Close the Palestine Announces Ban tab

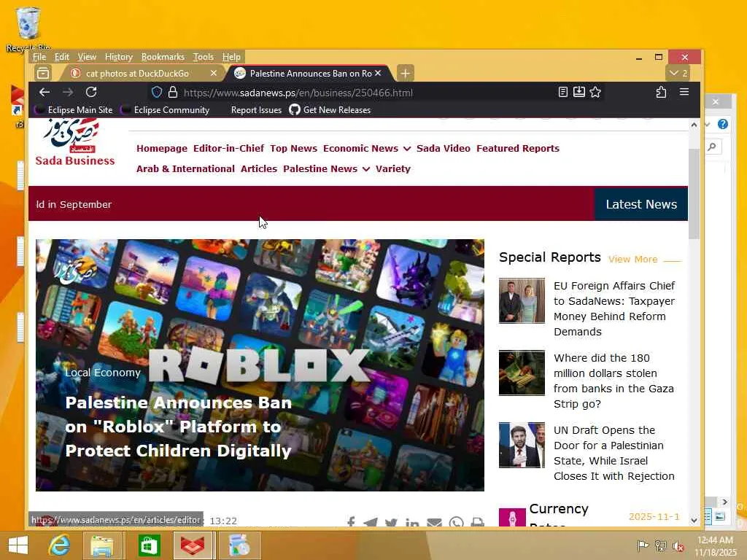click(x=378, y=73)
